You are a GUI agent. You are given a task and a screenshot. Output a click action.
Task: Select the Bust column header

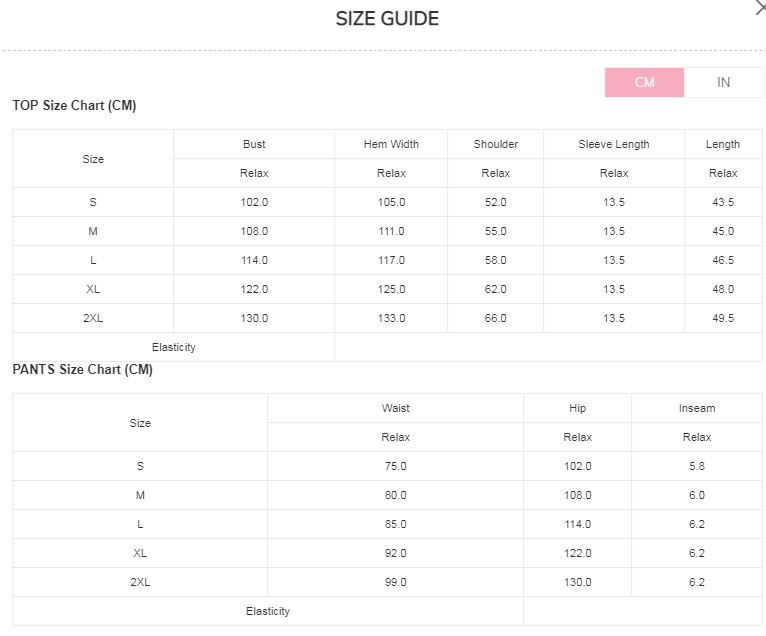click(254, 144)
